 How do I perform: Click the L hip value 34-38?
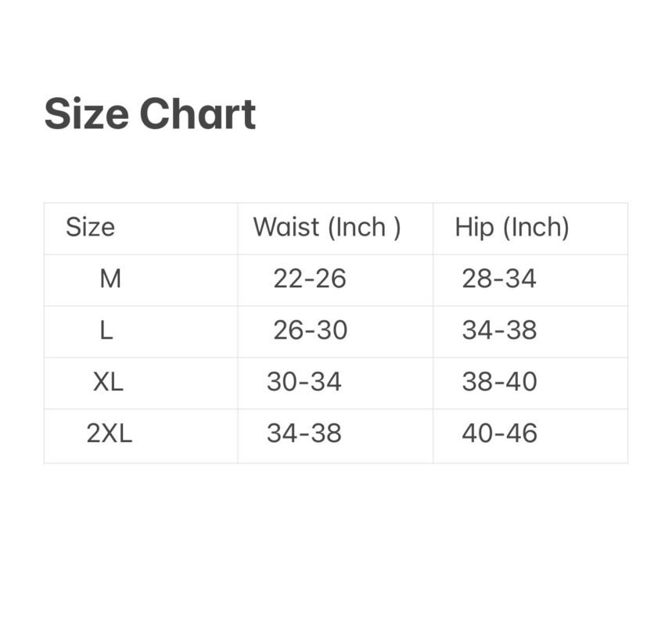pos(499,330)
